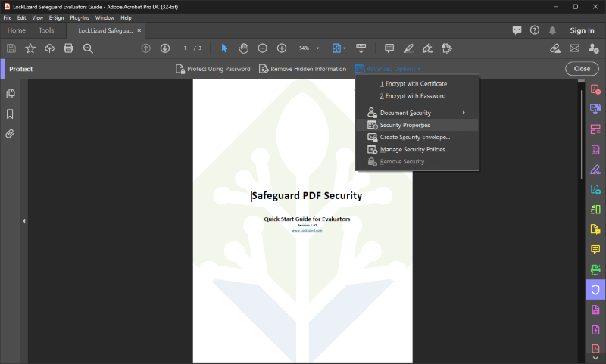
Task: Star this file with the bookmark star
Action: (30, 48)
